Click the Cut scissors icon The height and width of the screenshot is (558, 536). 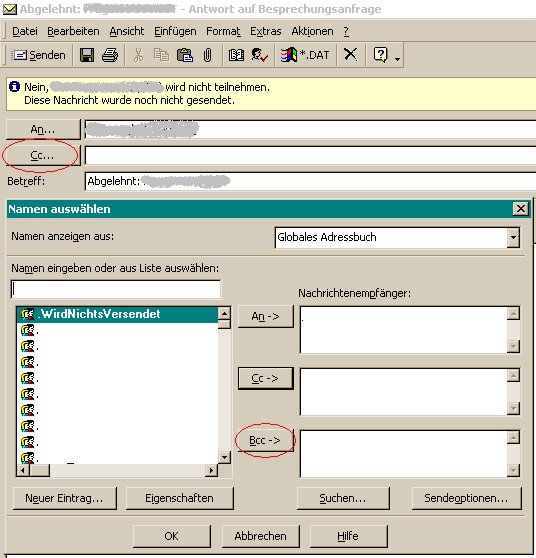click(x=138, y=55)
